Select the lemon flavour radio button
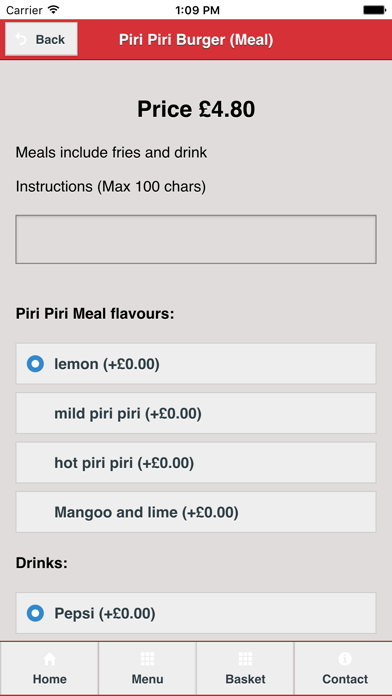Viewport: 392px width, 696px height. coord(35,364)
